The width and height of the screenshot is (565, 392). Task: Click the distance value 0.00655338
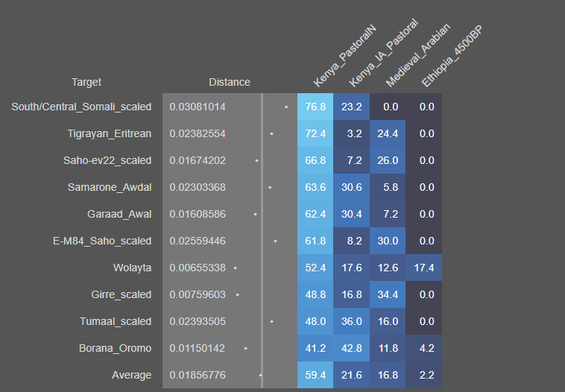(198, 268)
